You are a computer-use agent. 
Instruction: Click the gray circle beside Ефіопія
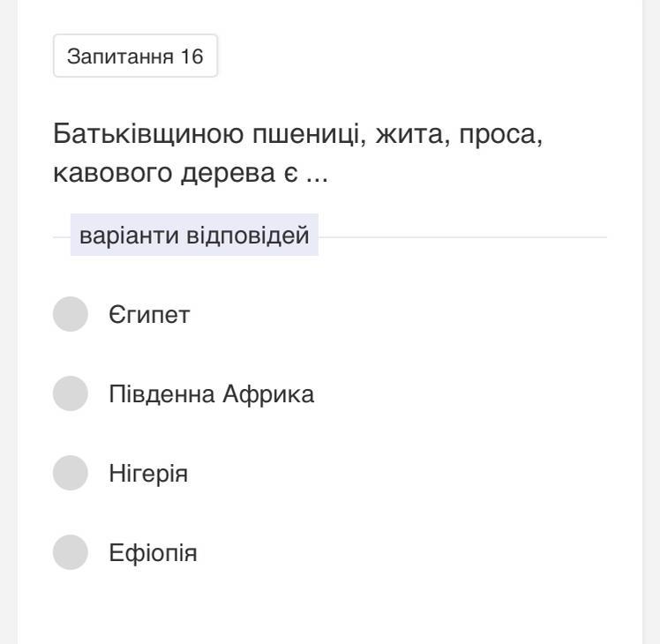point(71,553)
